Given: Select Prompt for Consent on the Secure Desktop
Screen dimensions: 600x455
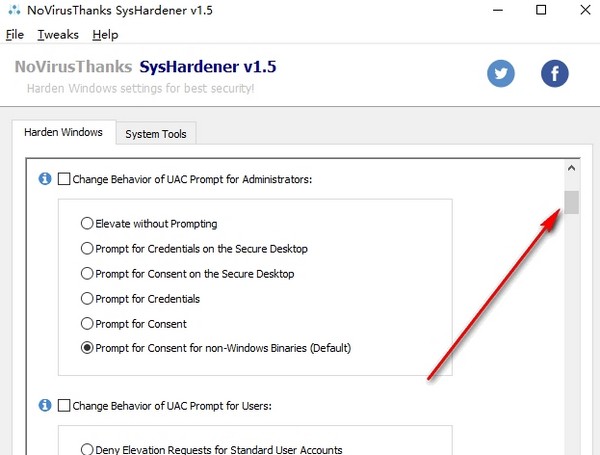Looking at the screenshot, I should pyautogui.click(x=87, y=273).
